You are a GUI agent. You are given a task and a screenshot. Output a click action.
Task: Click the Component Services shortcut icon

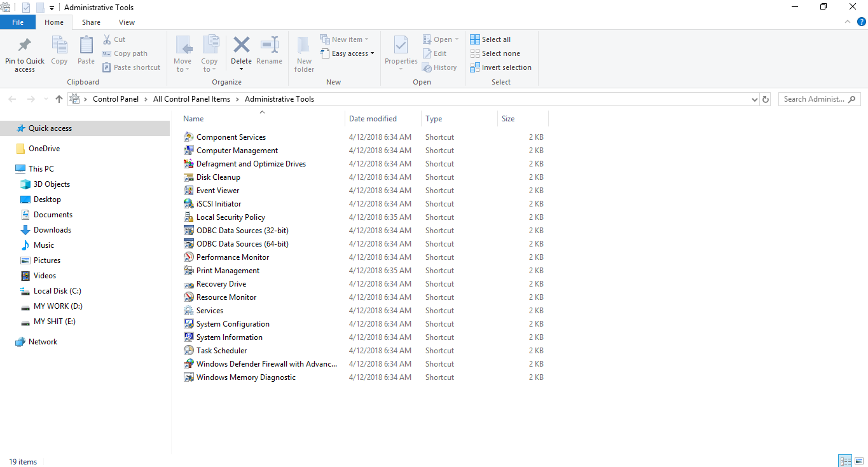pos(188,137)
